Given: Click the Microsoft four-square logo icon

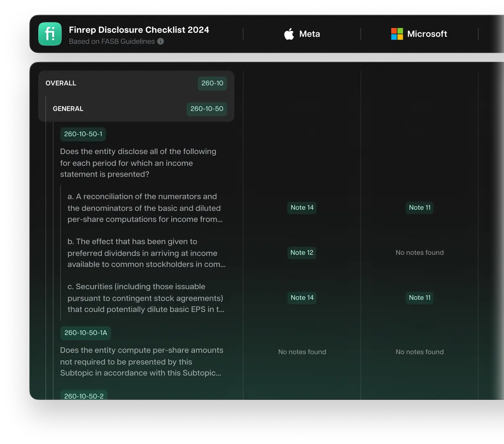Looking at the screenshot, I should click(397, 34).
